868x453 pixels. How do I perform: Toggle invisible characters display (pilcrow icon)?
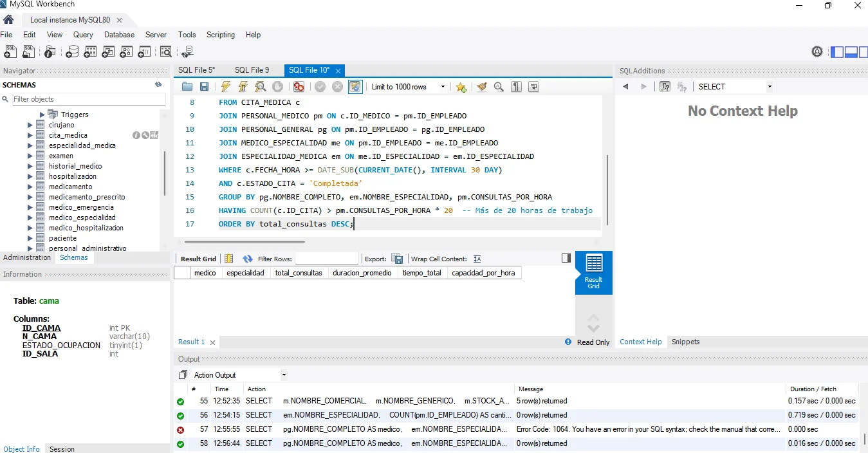tap(516, 87)
